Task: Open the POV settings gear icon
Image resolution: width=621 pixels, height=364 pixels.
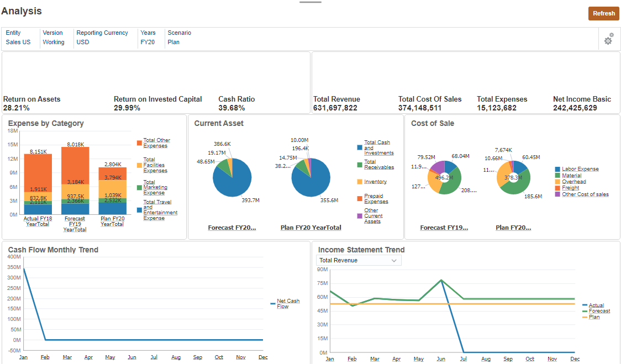Action: click(x=608, y=39)
